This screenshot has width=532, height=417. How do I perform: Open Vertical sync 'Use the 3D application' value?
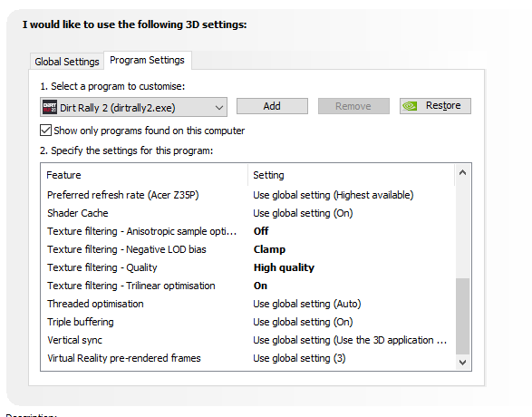(x=350, y=340)
